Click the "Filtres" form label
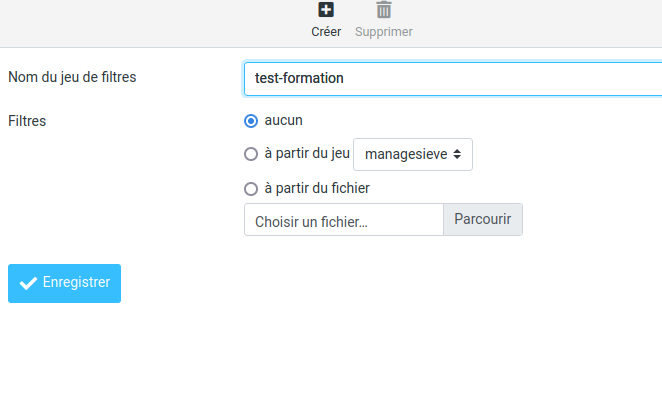 point(27,121)
